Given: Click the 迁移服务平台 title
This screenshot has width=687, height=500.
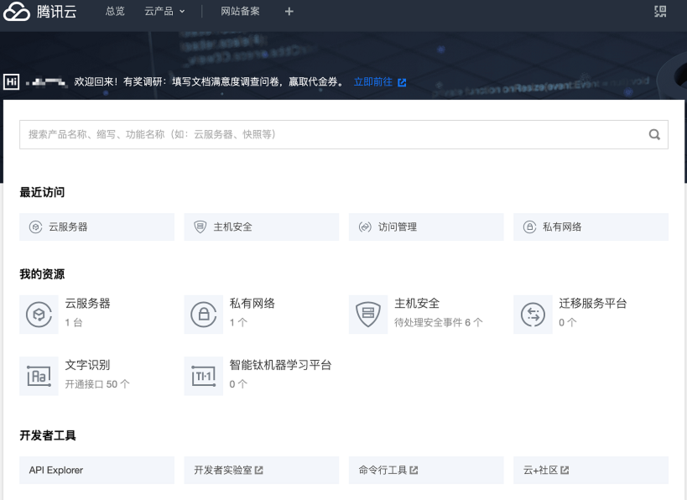Looking at the screenshot, I should tap(593, 303).
